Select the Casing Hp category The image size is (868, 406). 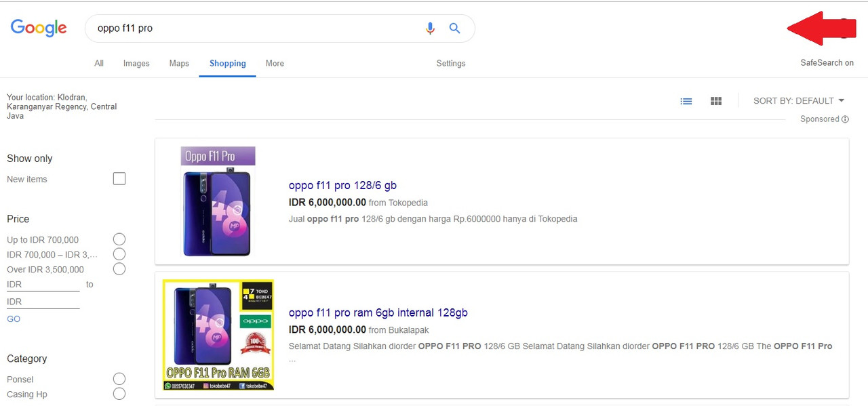[x=119, y=394]
